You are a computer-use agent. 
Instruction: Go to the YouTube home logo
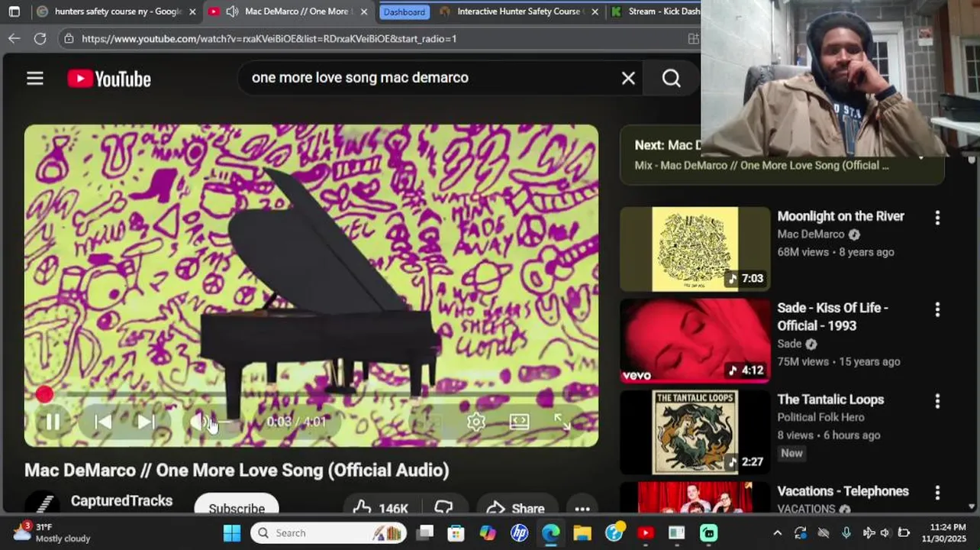pos(109,79)
